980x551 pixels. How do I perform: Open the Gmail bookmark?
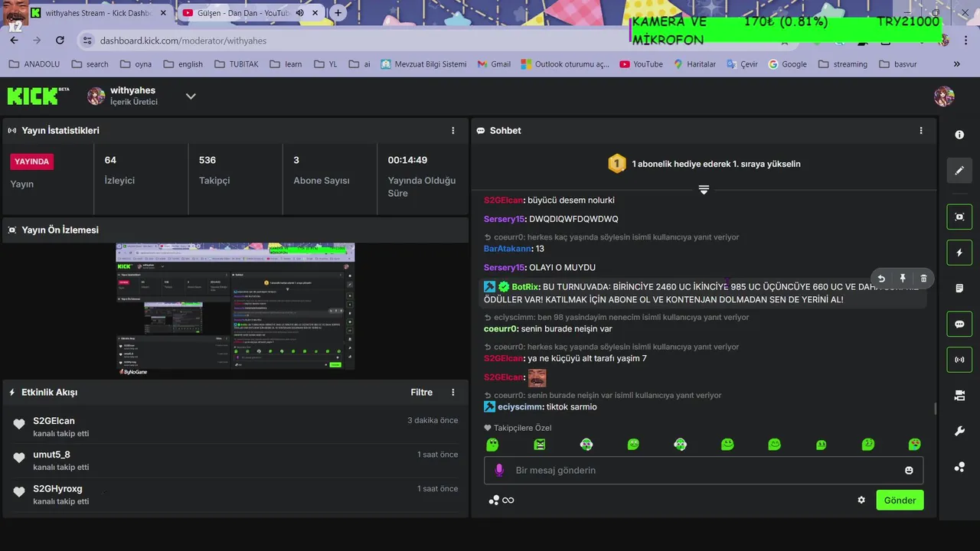(x=493, y=64)
